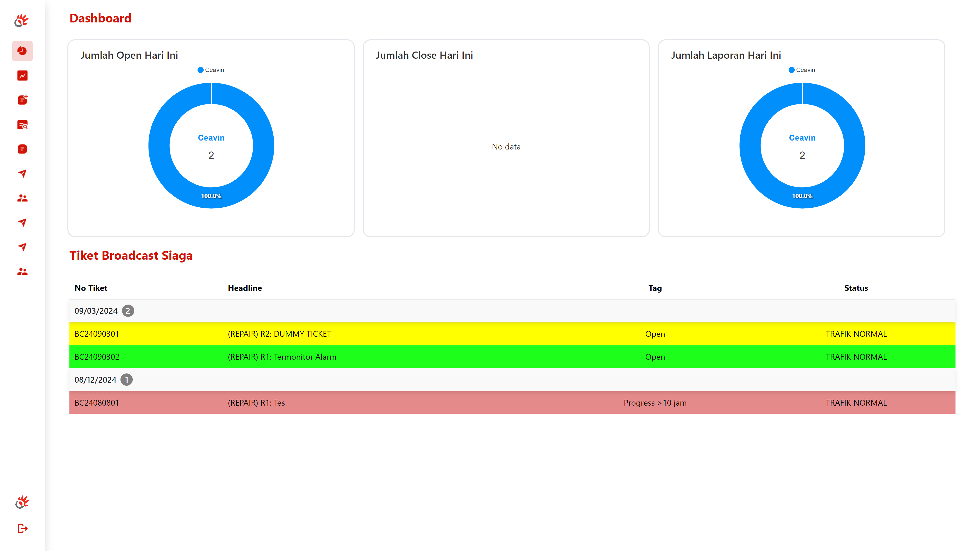The height and width of the screenshot is (551, 980).
Task: Sort by Tag column header
Action: [x=655, y=288]
